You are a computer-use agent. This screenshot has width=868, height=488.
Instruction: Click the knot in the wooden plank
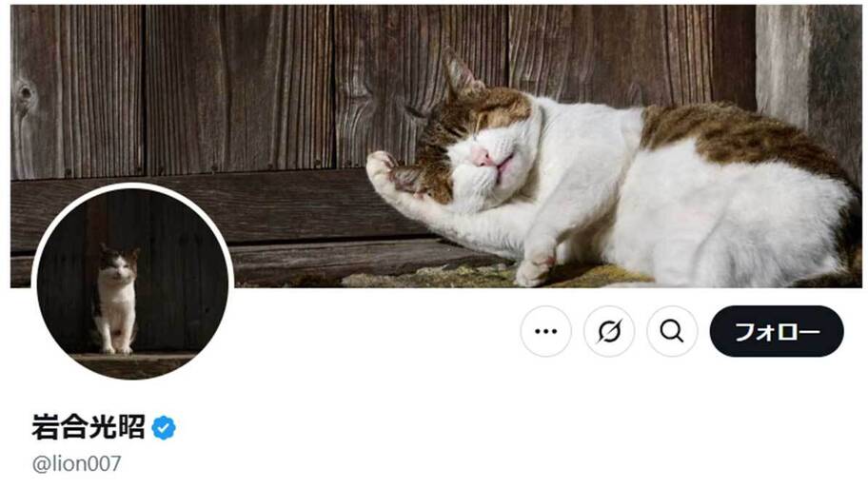25,92
